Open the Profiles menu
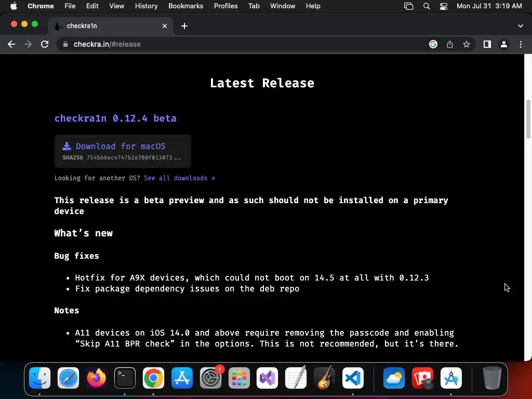The image size is (532, 399). [x=225, y=6]
